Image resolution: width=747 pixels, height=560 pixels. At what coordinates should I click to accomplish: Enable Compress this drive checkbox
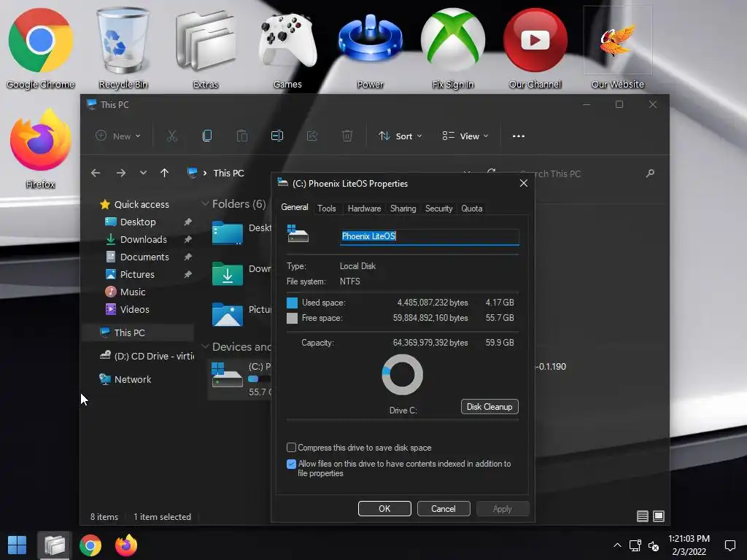click(x=291, y=448)
